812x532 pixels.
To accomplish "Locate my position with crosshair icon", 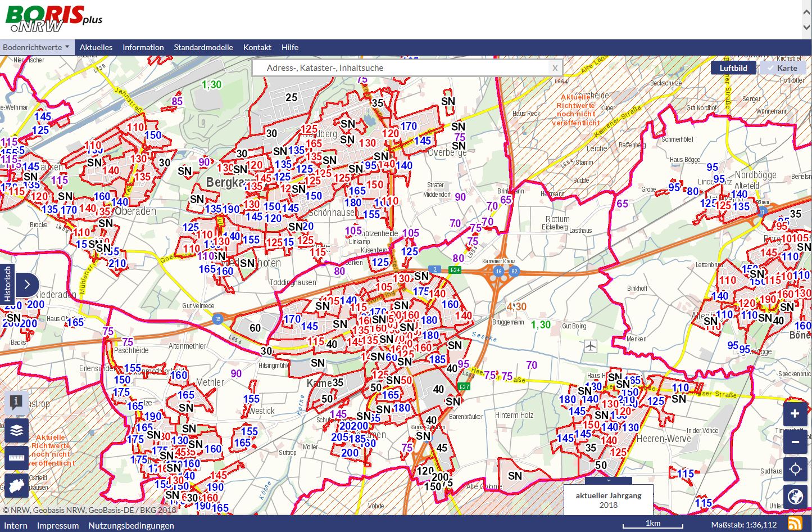I will tap(795, 469).
